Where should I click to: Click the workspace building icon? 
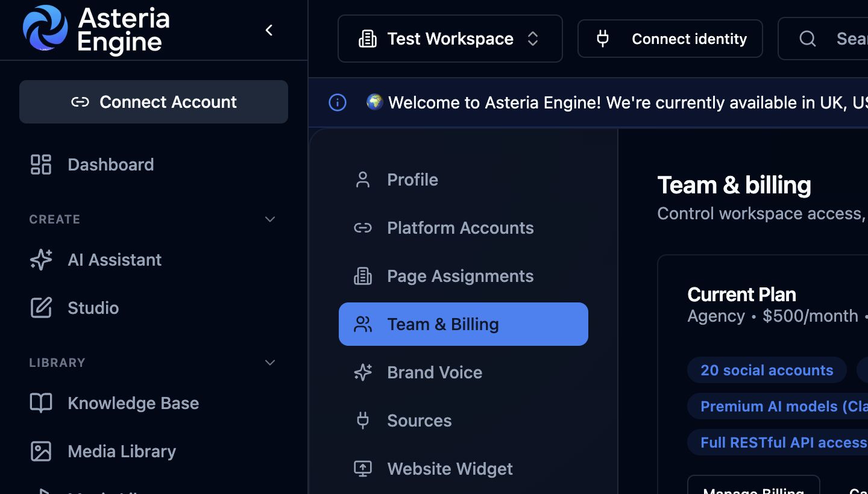point(368,39)
